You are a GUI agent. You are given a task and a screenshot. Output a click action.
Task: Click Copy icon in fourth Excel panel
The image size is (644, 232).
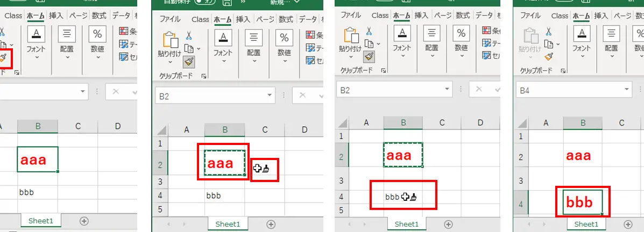point(548,44)
